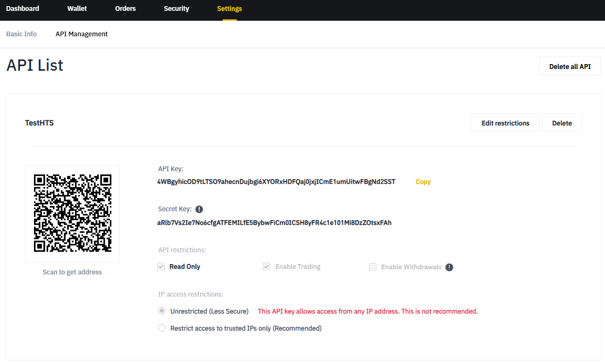
Task: Open the Wallet section
Action: [77, 8]
